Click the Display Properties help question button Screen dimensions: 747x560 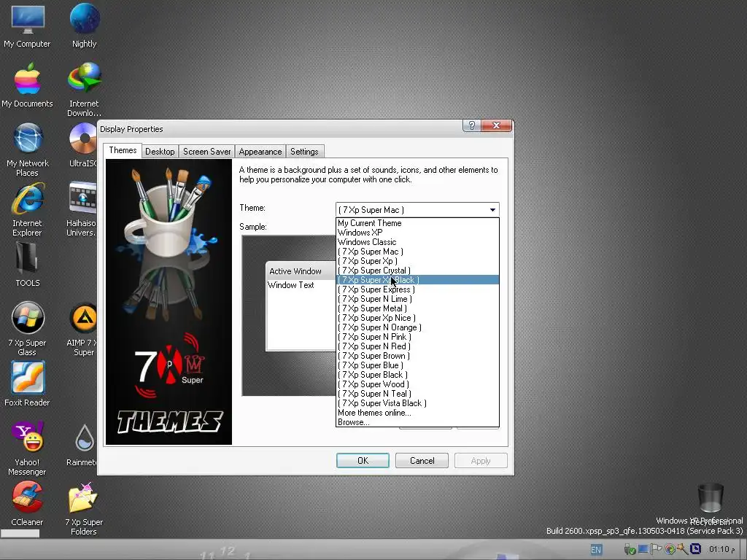471,125
